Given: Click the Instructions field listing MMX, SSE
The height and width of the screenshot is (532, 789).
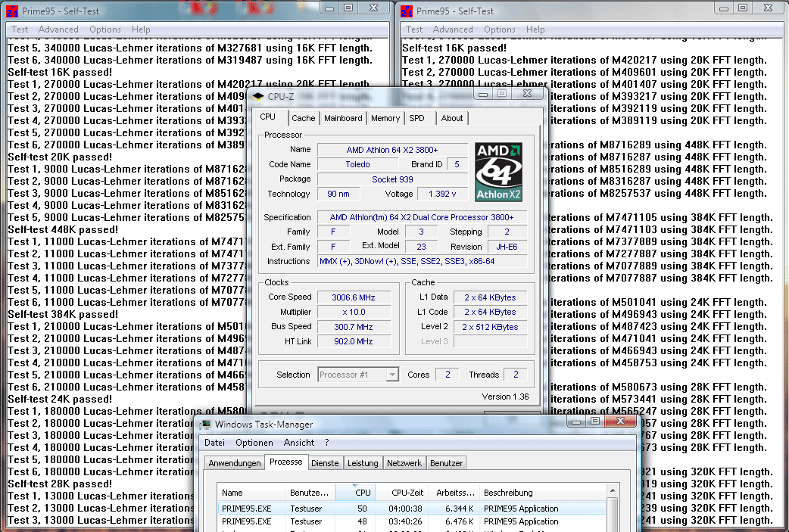Looking at the screenshot, I should click(x=423, y=262).
